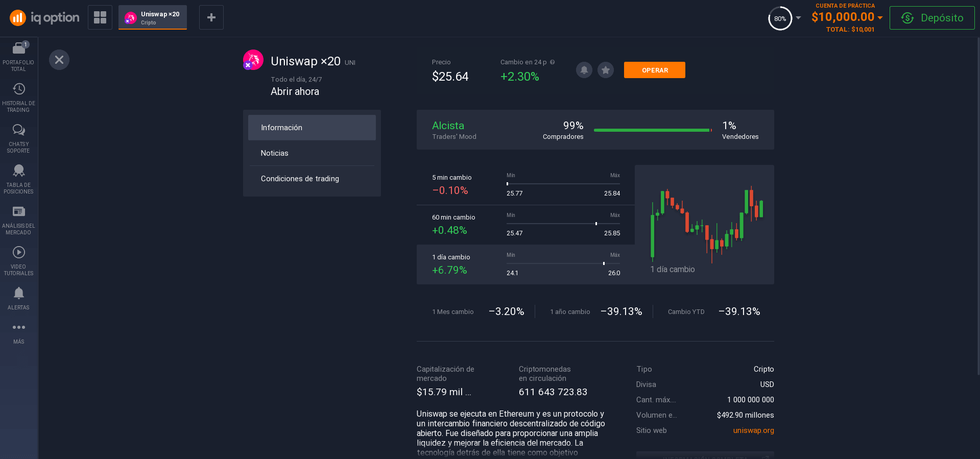The image size is (980, 459).
Task: Expand the practice account balance dropdown
Action: (x=880, y=17)
